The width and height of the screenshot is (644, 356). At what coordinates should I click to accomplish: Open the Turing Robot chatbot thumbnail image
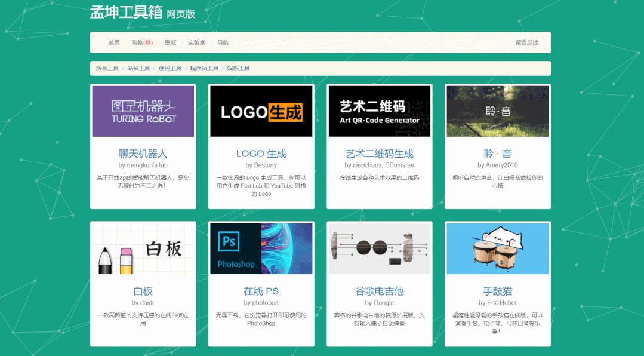143,111
